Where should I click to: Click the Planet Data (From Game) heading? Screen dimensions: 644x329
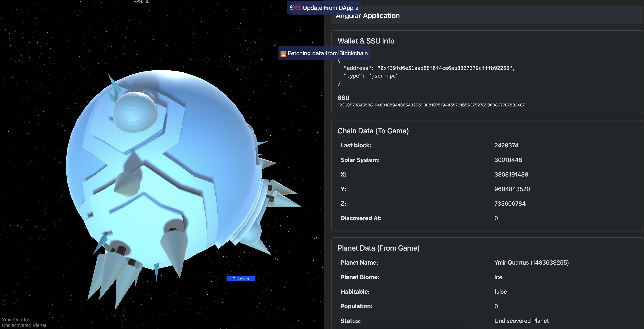pyautogui.click(x=378, y=248)
